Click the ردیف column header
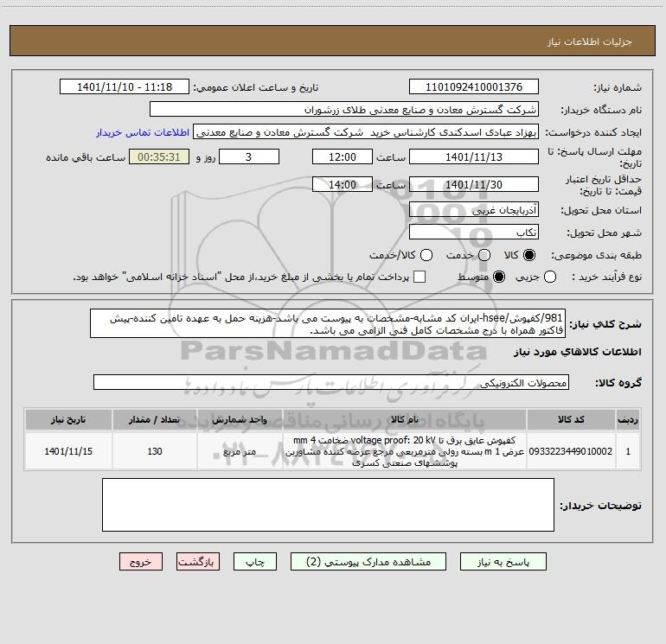Image resolution: width=666 pixels, height=644 pixels. click(628, 419)
